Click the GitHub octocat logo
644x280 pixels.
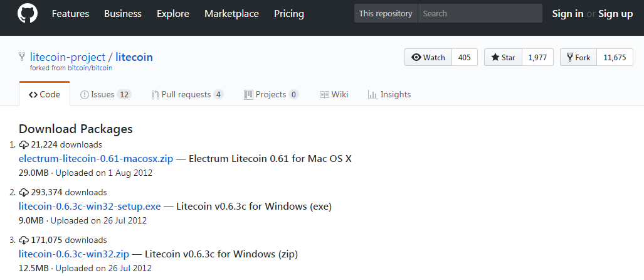28,13
